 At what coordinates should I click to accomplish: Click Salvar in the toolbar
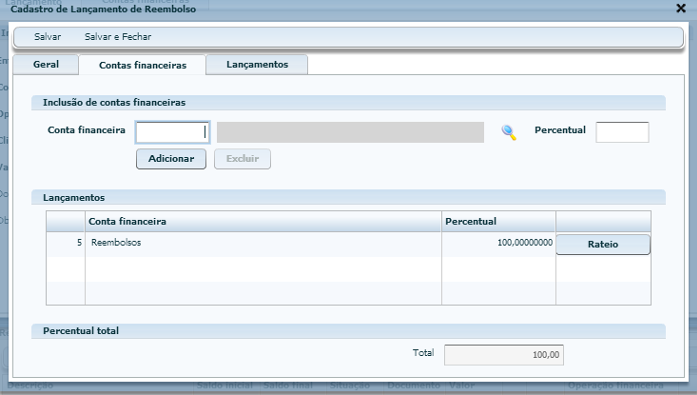point(48,37)
